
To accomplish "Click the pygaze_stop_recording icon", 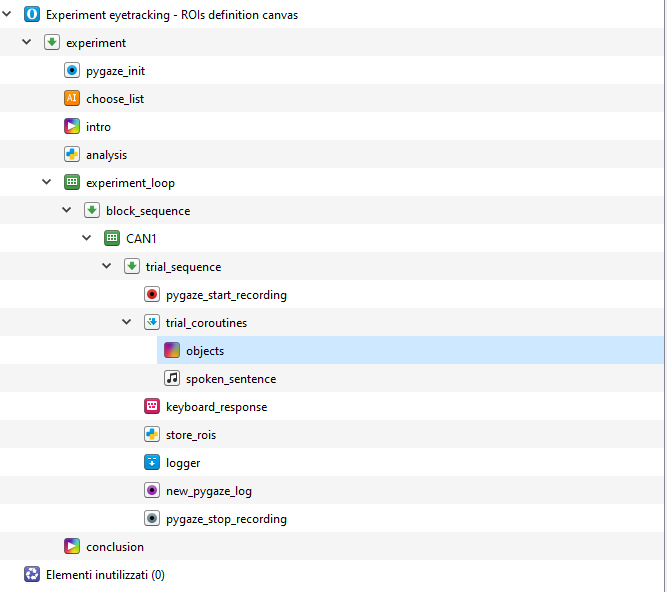I will tap(152, 519).
